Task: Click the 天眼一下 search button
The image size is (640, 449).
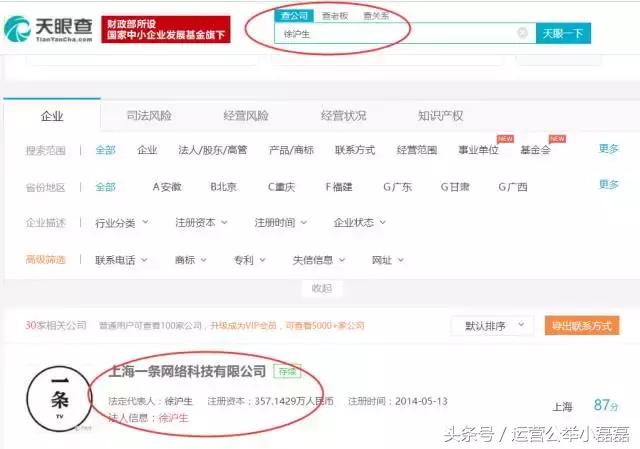Action: (563, 33)
